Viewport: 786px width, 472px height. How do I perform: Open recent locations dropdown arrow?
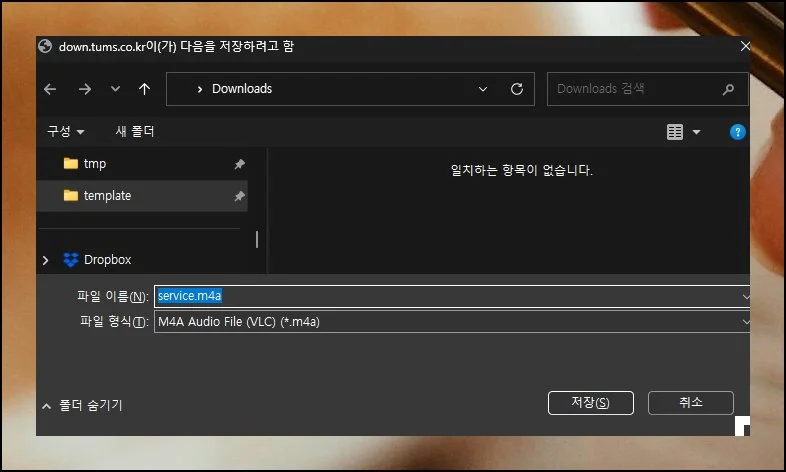(115, 89)
